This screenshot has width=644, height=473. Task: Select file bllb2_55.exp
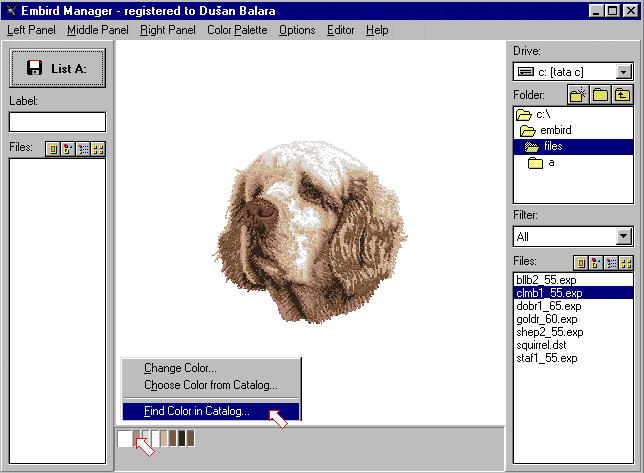pyautogui.click(x=573, y=280)
